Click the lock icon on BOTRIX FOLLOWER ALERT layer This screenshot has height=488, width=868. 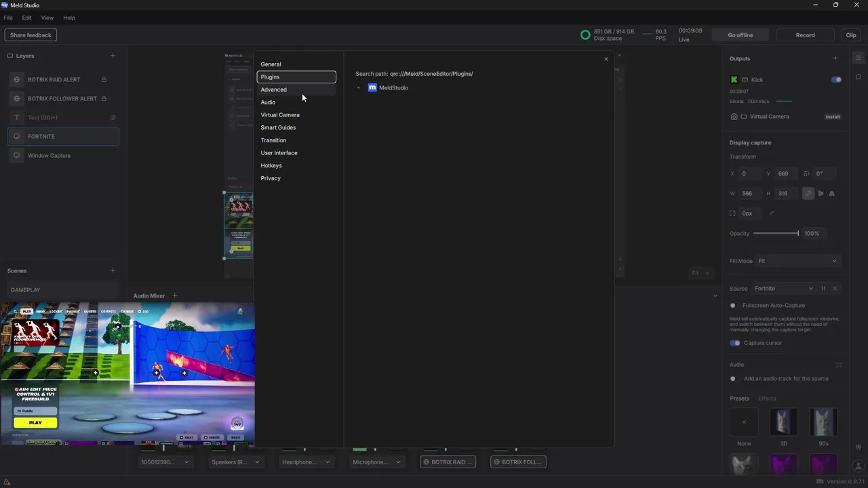click(x=104, y=98)
